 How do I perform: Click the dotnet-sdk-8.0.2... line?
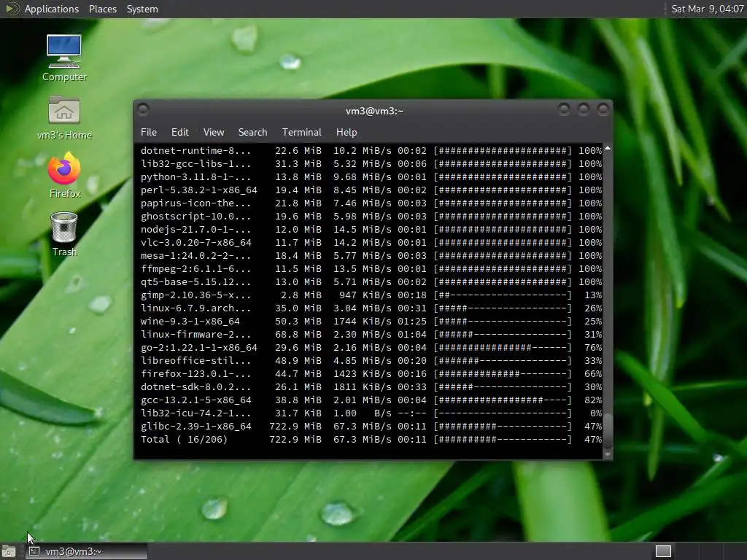[x=371, y=386]
